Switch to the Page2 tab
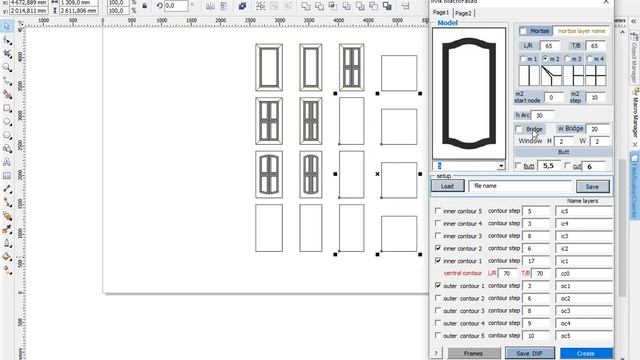 tap(463, 13)
